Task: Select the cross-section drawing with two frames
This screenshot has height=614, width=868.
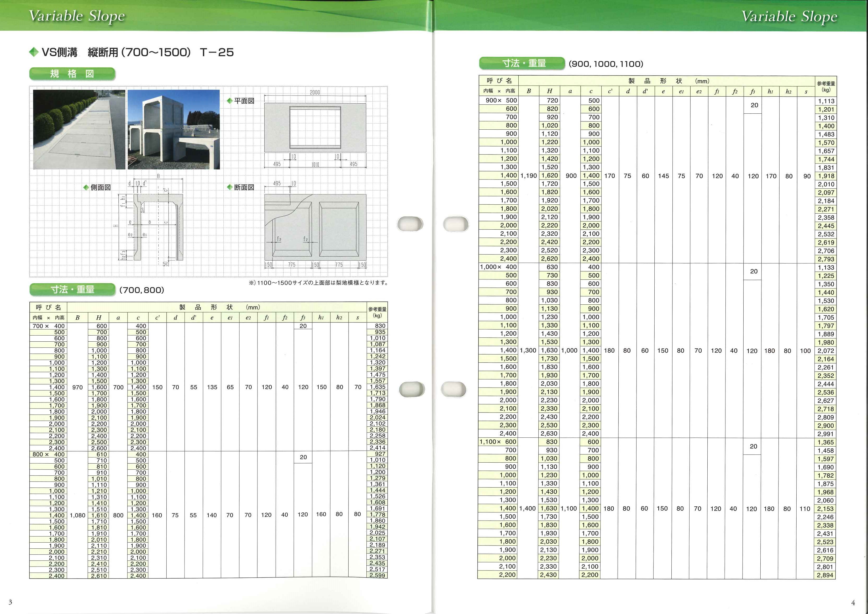Action: click(315, 227)
